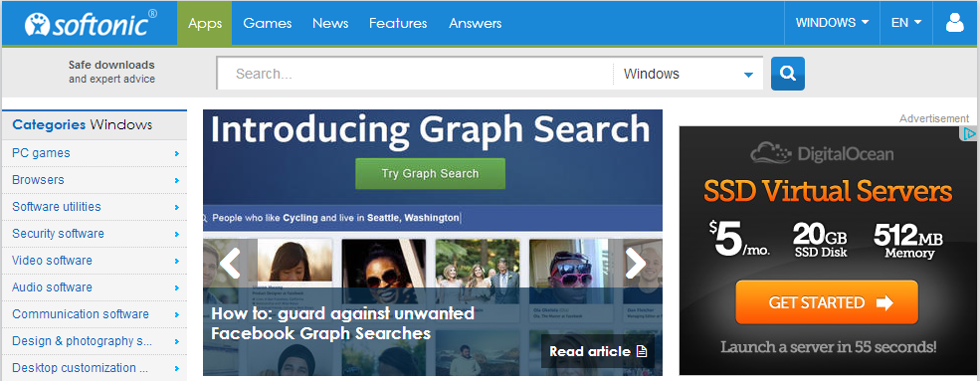Open the Audio software category
This screenshot has height=381, width=980.
coord(52,287)
